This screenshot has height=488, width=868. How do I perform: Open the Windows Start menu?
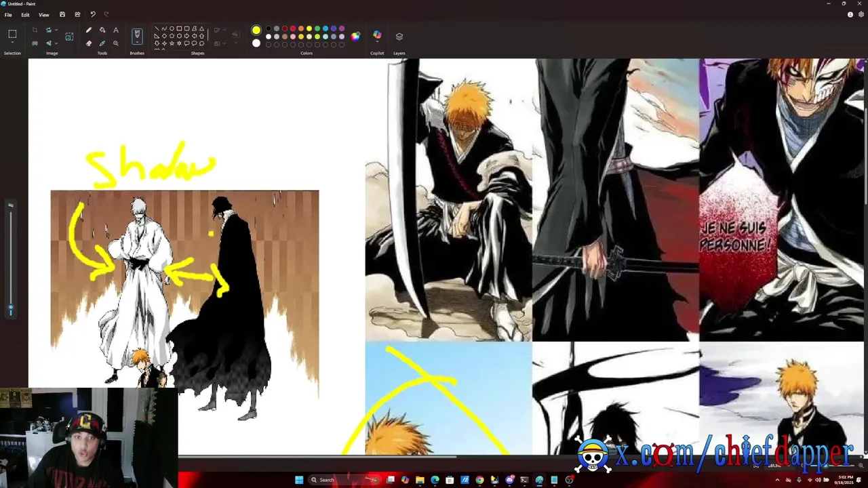[x=299, y=480]
